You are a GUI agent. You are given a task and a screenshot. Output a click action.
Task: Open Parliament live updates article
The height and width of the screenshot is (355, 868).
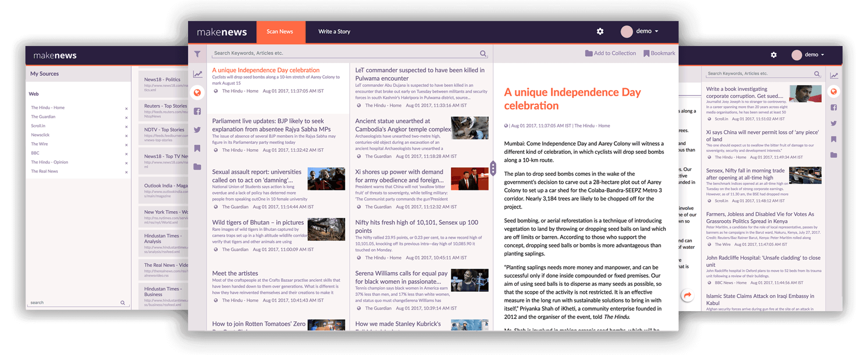271,125
